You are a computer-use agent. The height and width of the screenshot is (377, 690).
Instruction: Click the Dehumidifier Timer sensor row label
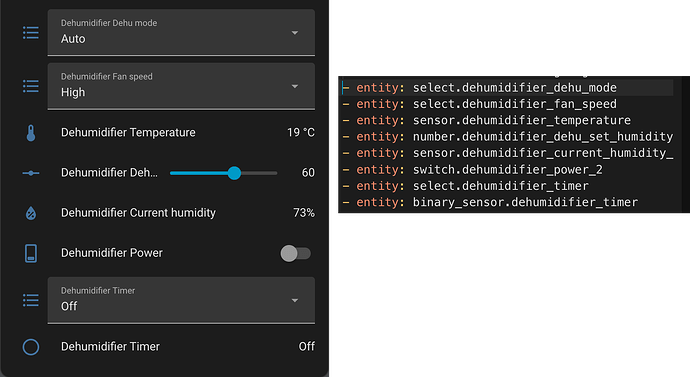(110, 346)
